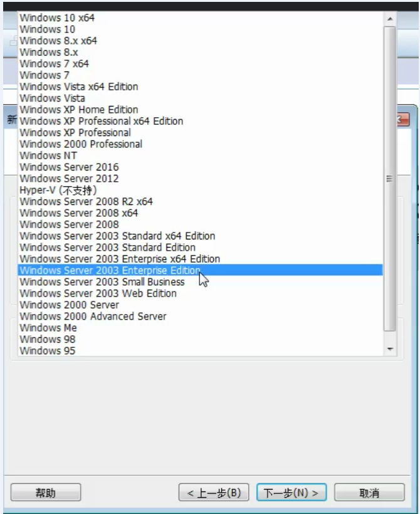Go back with 上一步(B) button
The image size is (420, 514).
pos(214,492)
